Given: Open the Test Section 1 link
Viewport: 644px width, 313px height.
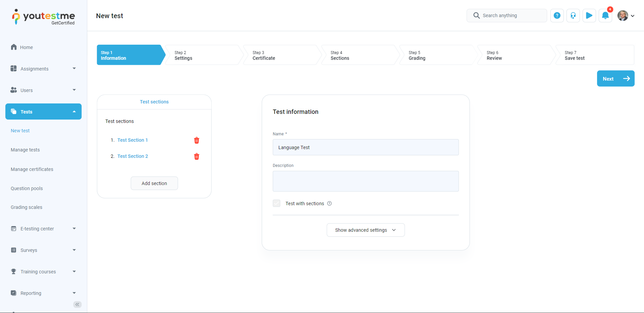Looking at the screenshot, I should click(x=133, y=140).
